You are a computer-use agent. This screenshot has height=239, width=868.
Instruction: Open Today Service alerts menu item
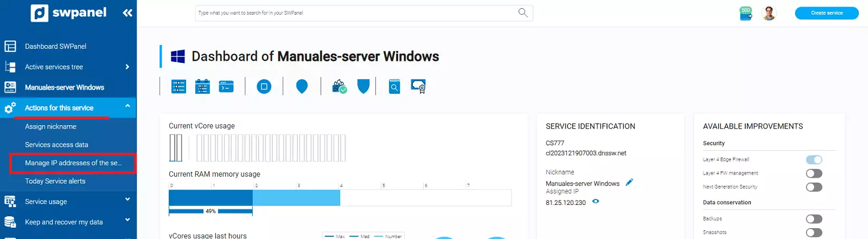click(55, 181)
